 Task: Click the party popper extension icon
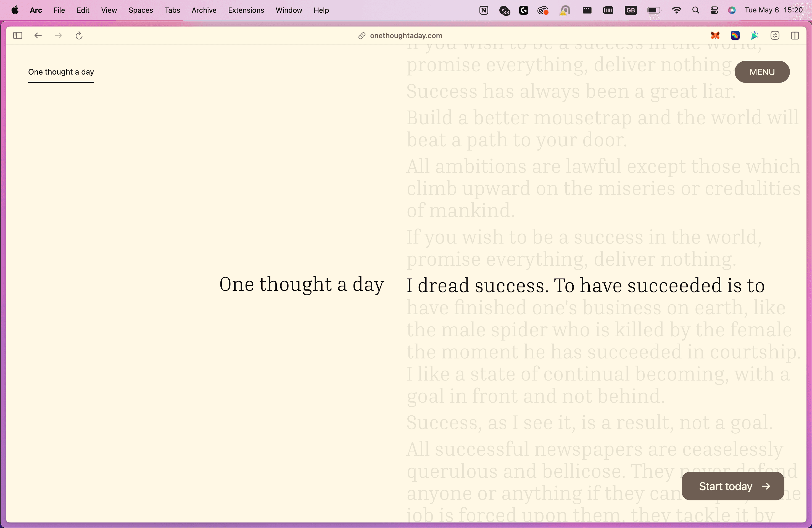pos(755,35)
